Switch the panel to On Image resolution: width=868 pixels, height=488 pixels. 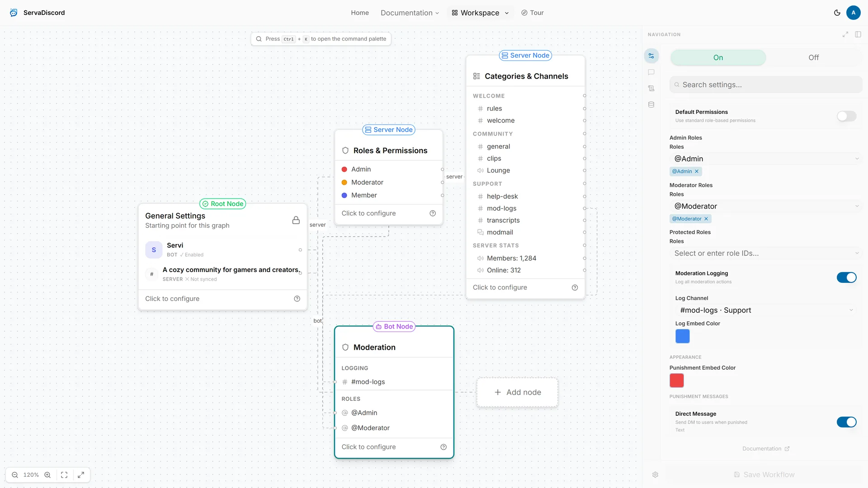point(718,57)
